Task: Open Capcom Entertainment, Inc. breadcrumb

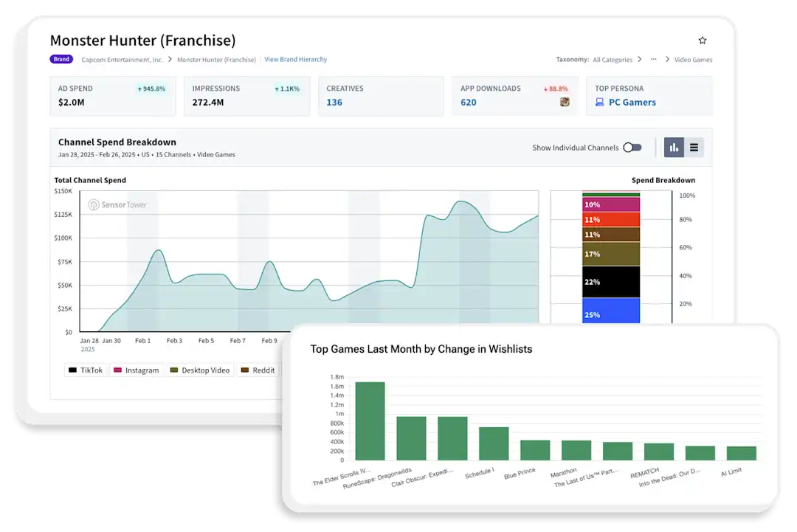Action: 122,60
